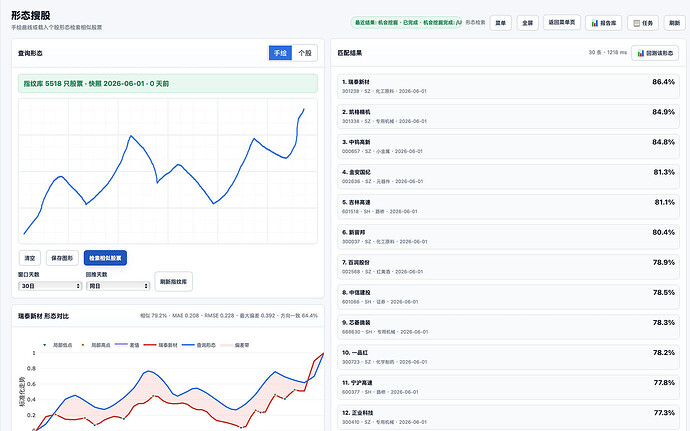The height and width of the screenshot is (431, 690).
Task: Click the 86.4% similarity score
Action: coord(664,82)
